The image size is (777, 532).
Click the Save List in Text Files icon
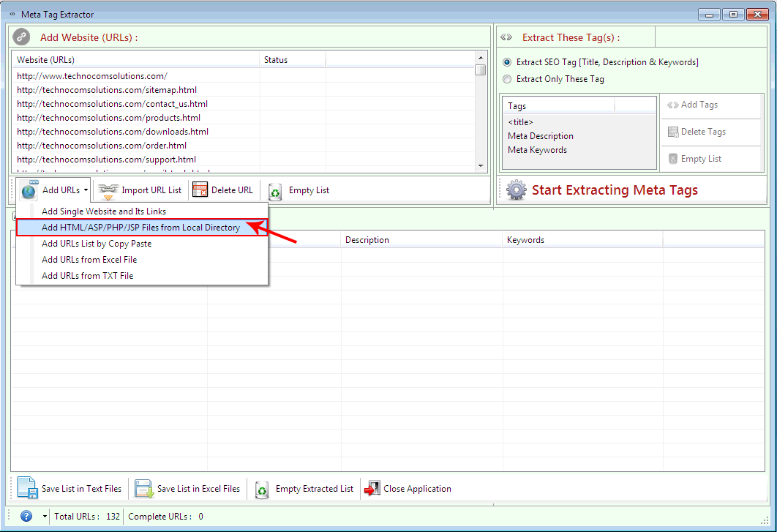(x=27, y=488)
